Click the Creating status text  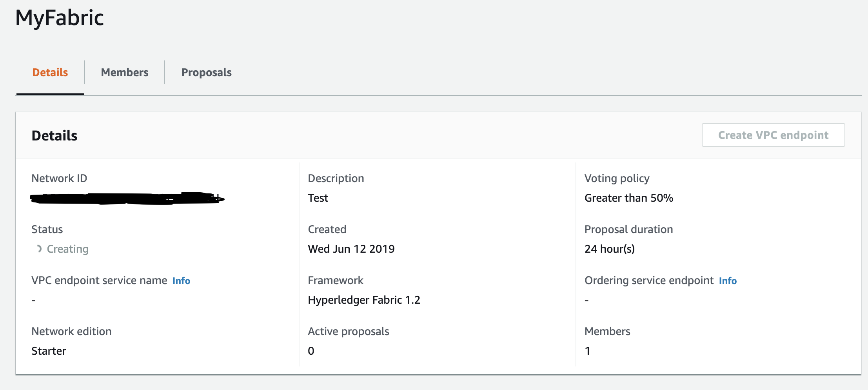point(68,249)
